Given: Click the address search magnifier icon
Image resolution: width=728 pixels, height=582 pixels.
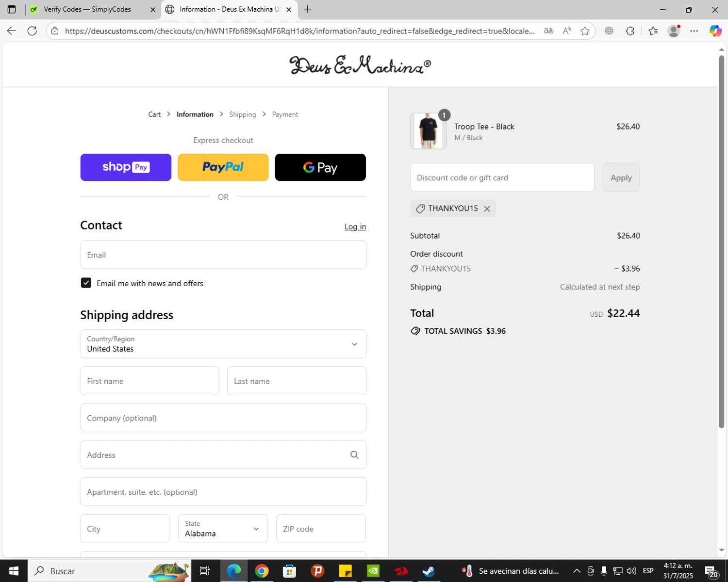Looking at the screenshot, I should click(354, 454).
